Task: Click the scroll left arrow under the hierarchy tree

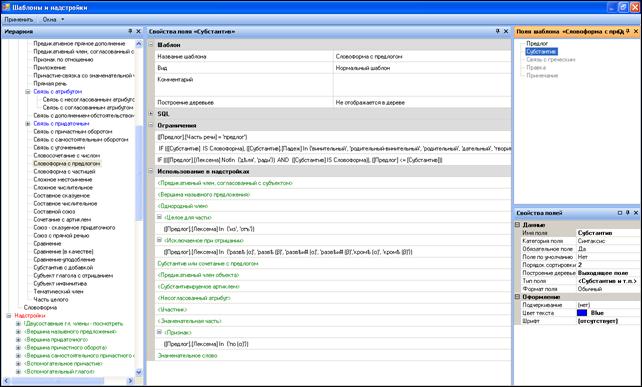Action: (6, 381)
